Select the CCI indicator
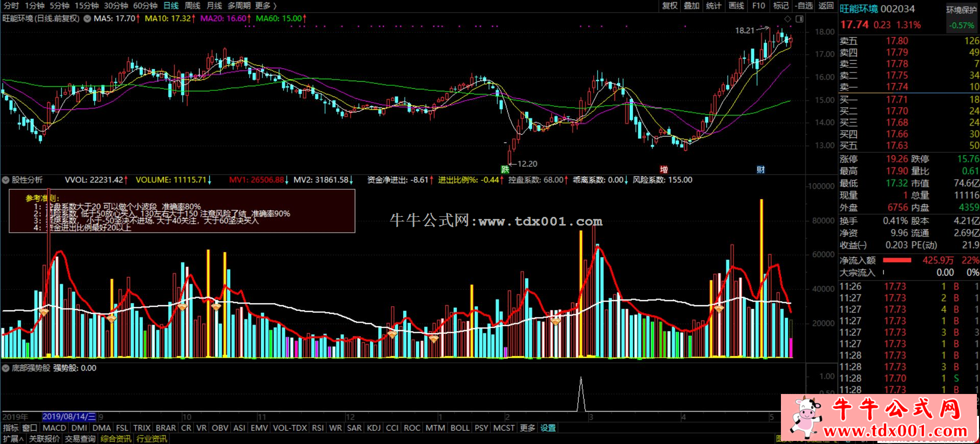 [x=392, y=428]
